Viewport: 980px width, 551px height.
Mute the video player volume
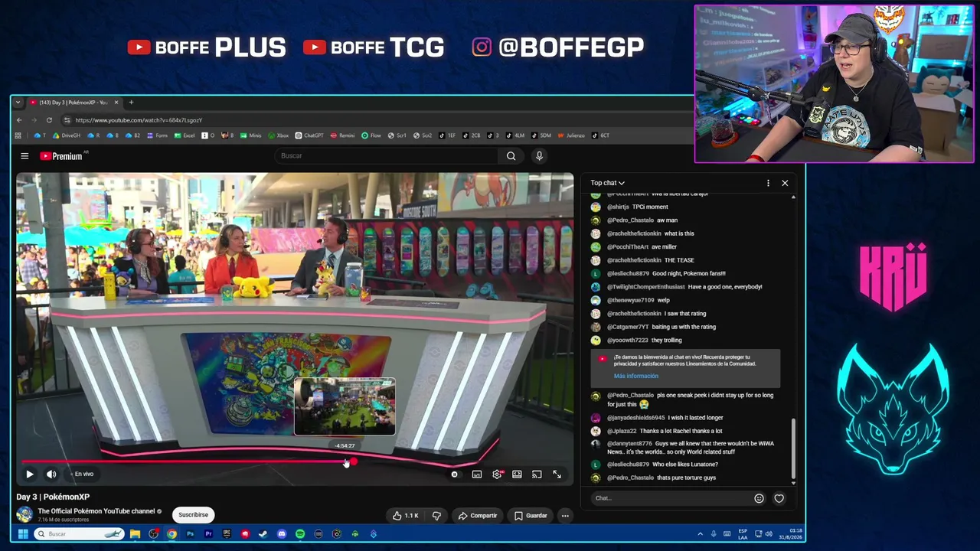coord(51,474)
